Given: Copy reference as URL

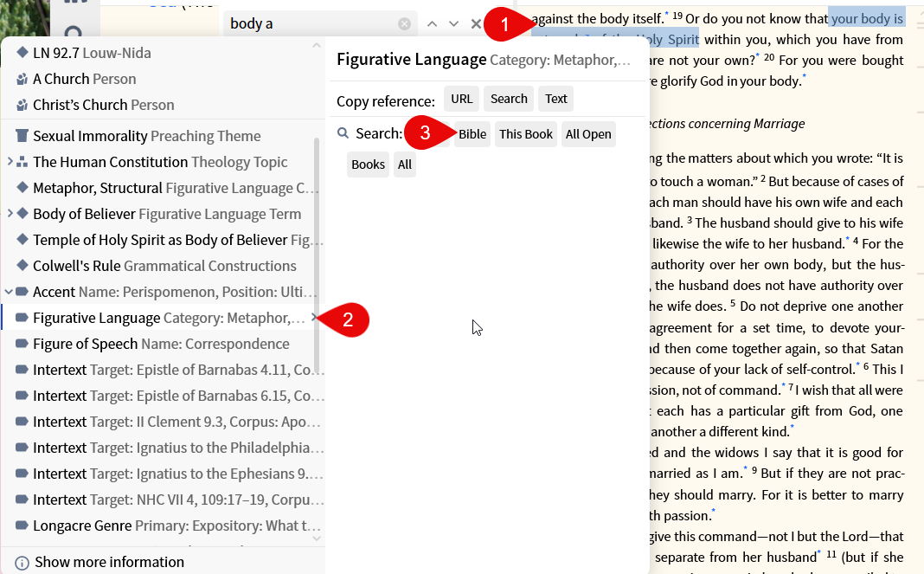Looking at the screenshot, I should 461,99.
